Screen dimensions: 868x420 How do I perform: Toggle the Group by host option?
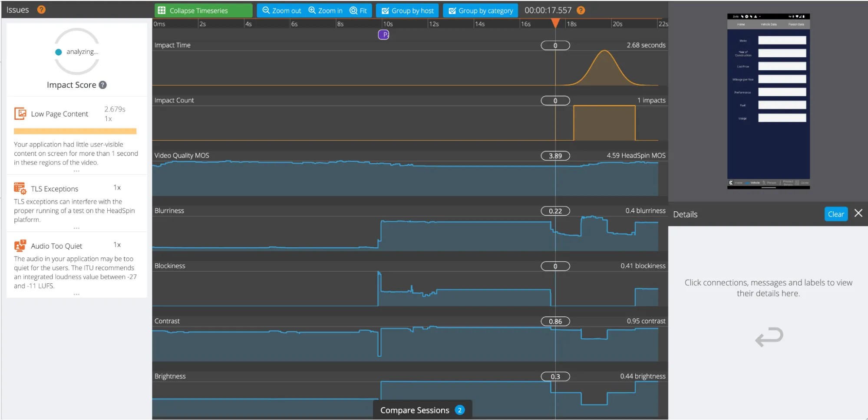pyautogui.click(x=407, y=10)
